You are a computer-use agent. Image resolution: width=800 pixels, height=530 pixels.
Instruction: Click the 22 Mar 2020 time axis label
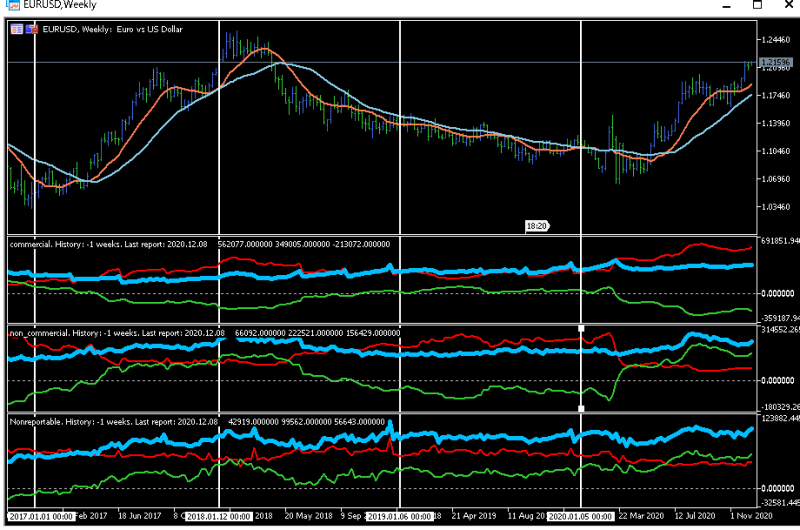(x=641, y=516)
